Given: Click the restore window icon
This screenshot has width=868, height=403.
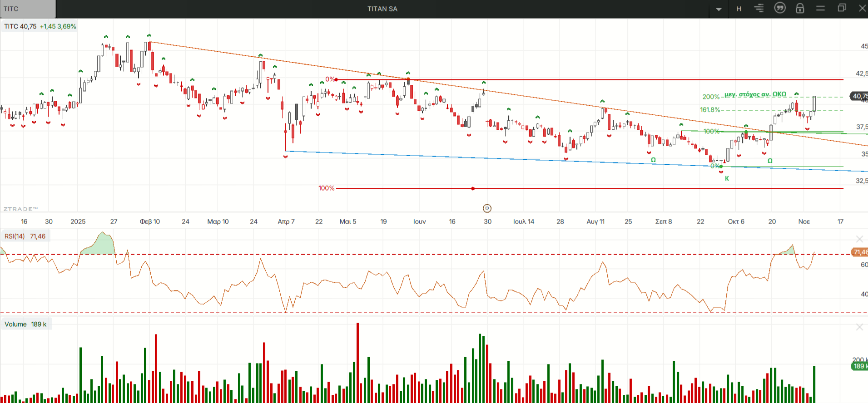Looking at the screenshot, I should coord(842,8).
